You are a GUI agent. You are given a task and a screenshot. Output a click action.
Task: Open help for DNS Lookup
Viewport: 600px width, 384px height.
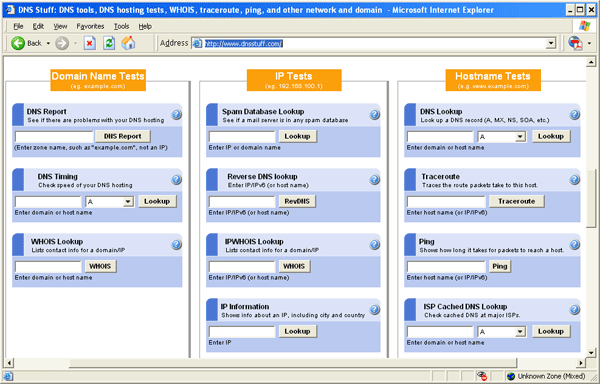click(x=574, y=114)
